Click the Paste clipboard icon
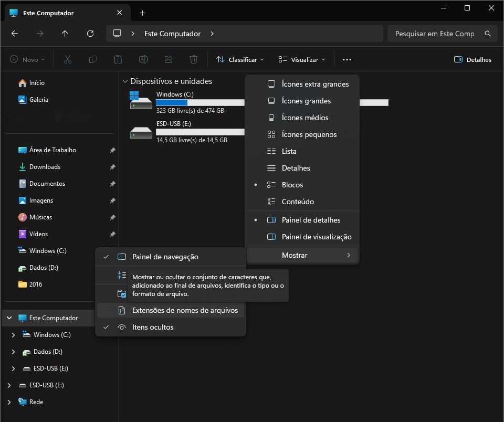This screenshot has width=504, height=422. point(118,60)
